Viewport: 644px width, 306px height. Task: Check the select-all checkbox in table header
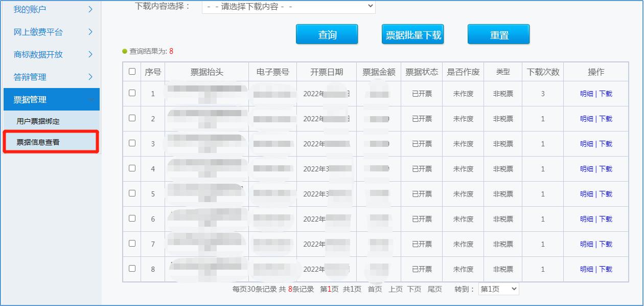pos(131,72)
